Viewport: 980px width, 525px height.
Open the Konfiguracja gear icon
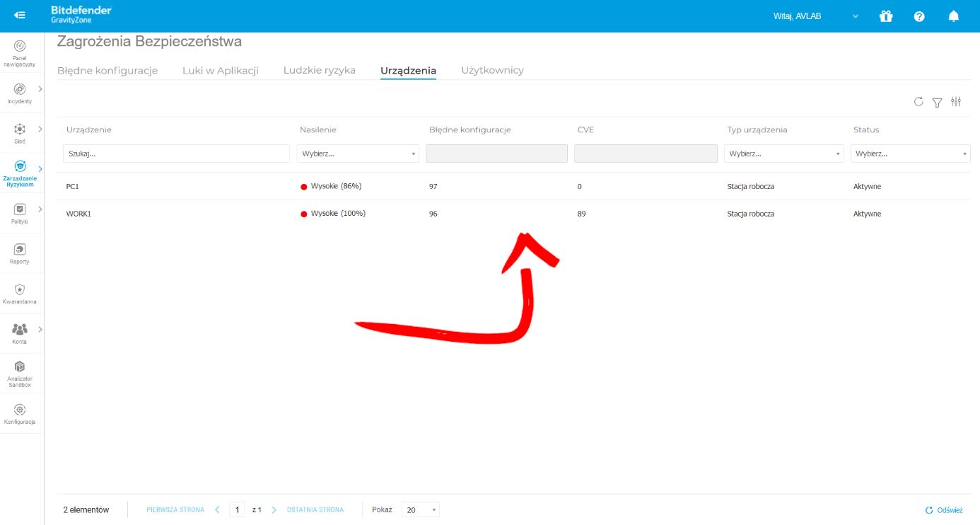20,410
